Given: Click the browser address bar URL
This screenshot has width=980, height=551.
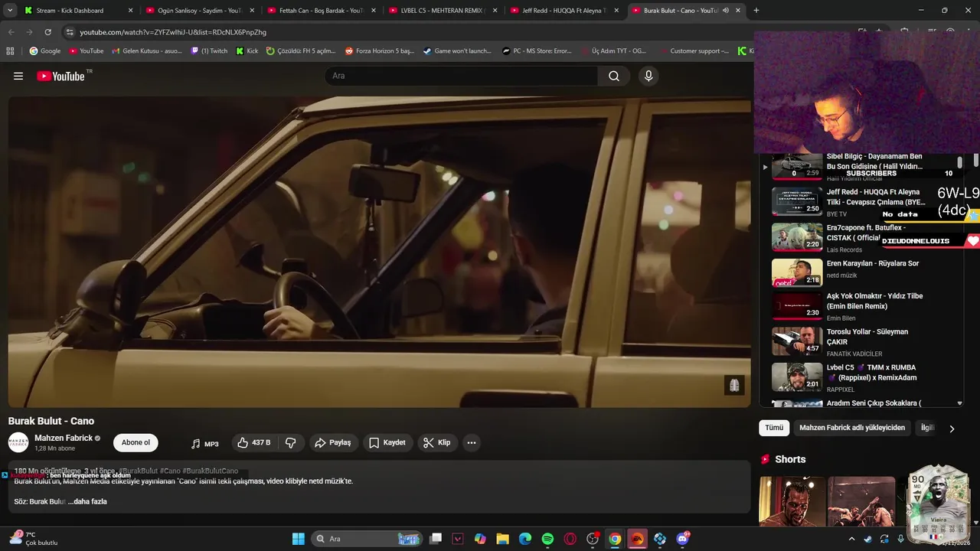Looking at the screenshot, I should [x=173, y=32].
